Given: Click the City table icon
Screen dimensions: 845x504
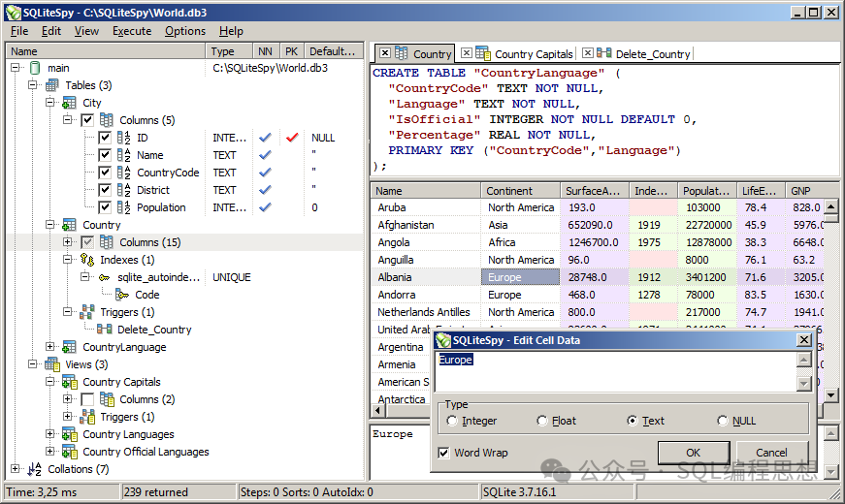Looking at the screenshot, I should tap(69, 103).
